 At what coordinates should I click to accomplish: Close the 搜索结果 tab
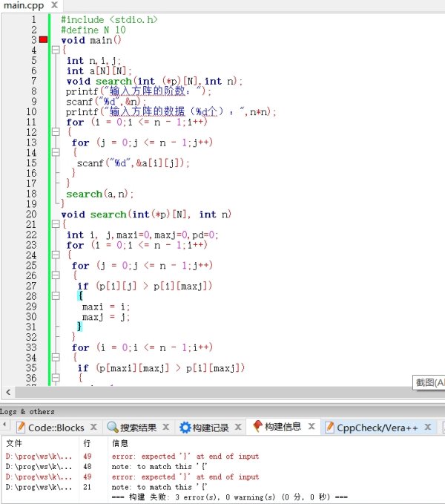tap(167, 428)
